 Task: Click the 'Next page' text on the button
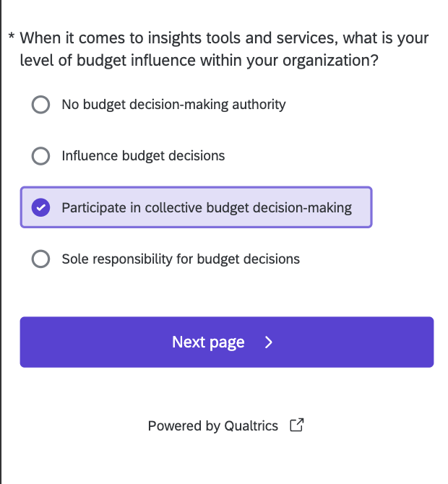208,342
